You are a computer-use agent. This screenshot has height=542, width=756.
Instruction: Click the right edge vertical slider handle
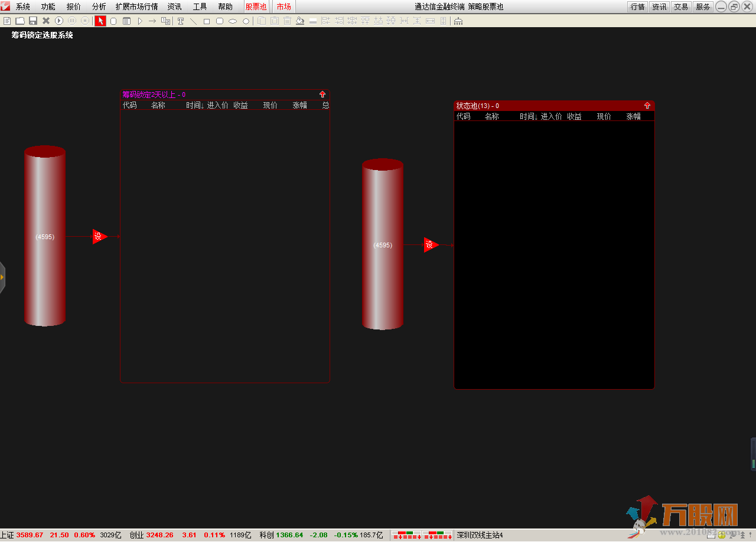click(753, 454)
